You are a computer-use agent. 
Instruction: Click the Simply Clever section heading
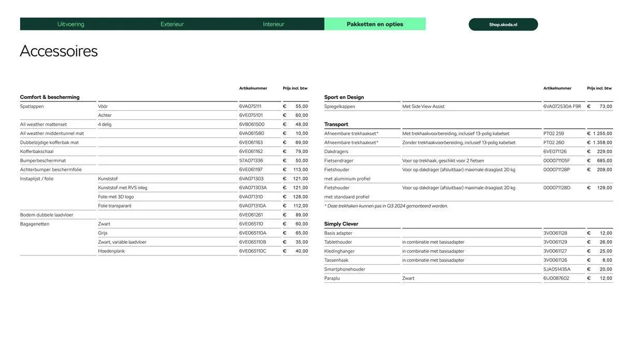341,224
